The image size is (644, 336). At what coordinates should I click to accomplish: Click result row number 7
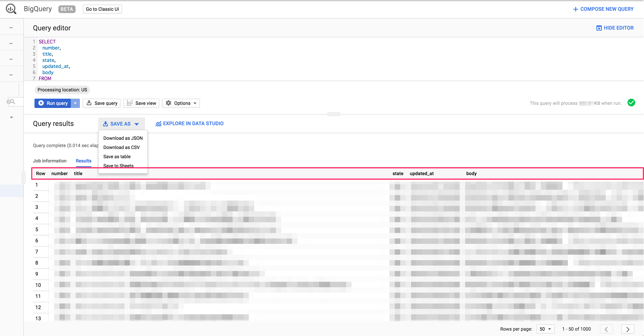(37, 252)
